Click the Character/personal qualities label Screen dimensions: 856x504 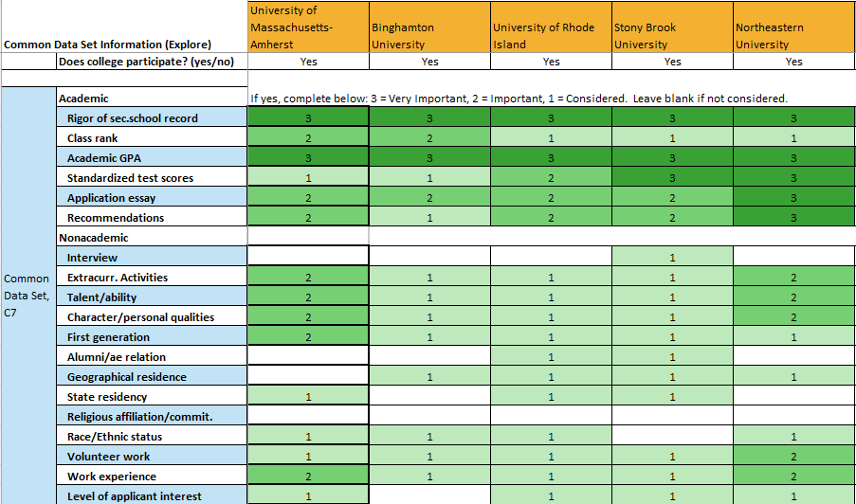(x=152, y=317)
